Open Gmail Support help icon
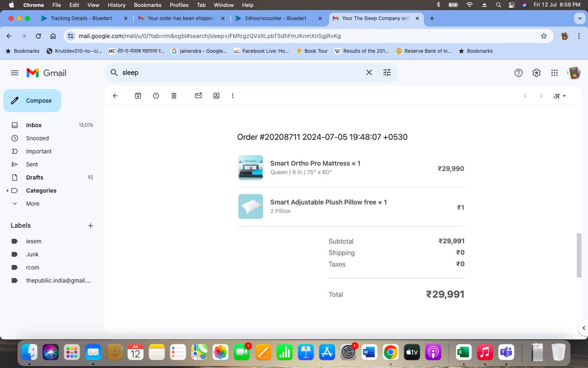This screenshot has width=588, height=368. (518, 73)
